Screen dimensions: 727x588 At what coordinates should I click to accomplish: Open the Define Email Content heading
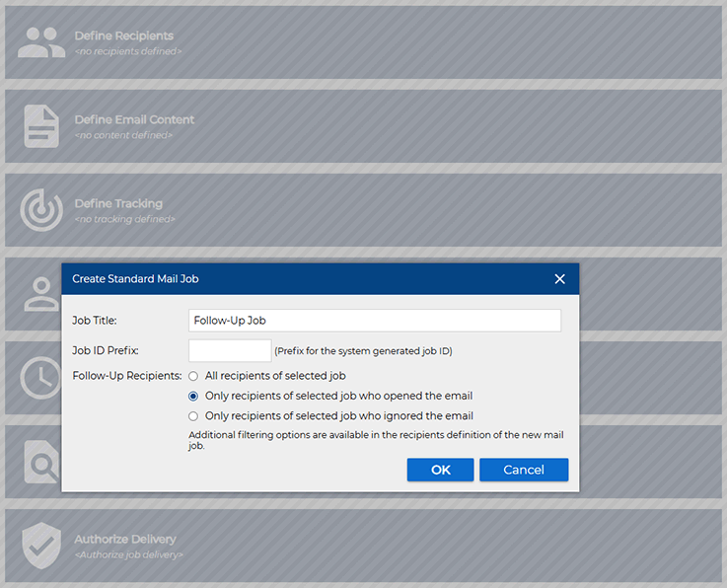[134, 119]
